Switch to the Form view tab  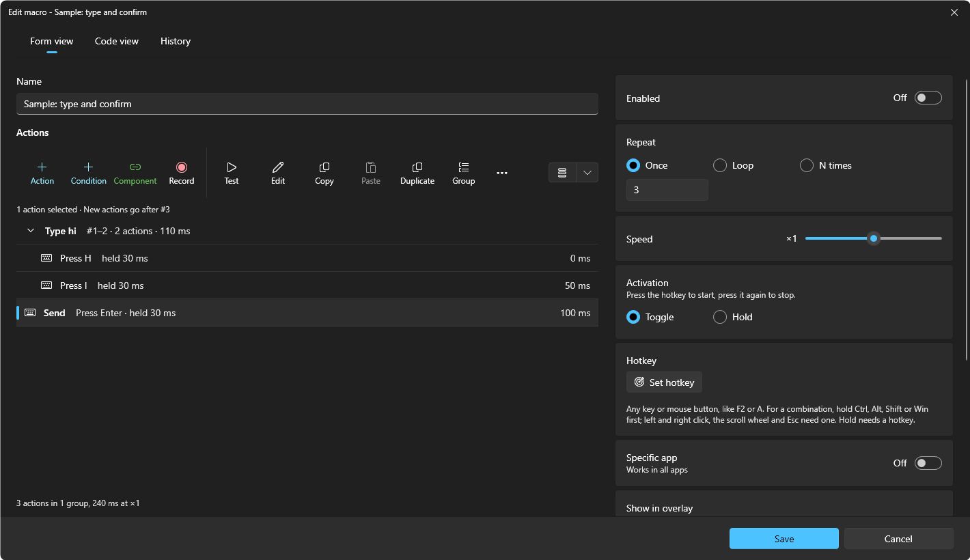pos(52,41)
